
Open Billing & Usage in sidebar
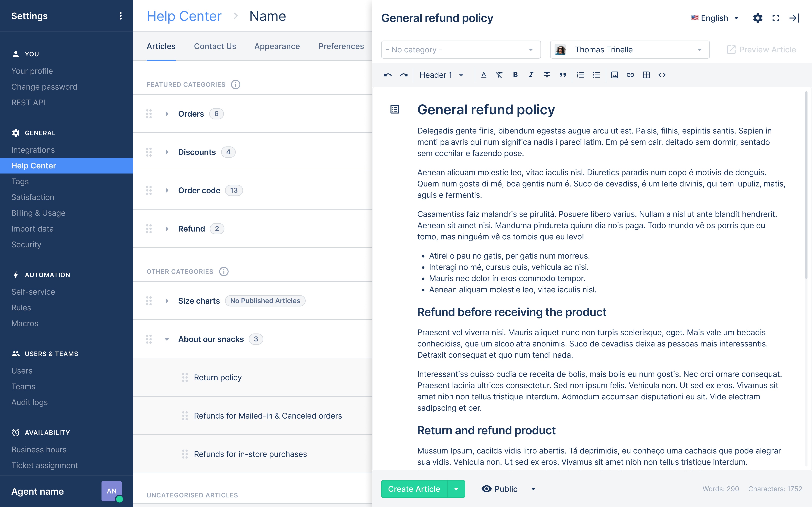click(x=38, y=213)
